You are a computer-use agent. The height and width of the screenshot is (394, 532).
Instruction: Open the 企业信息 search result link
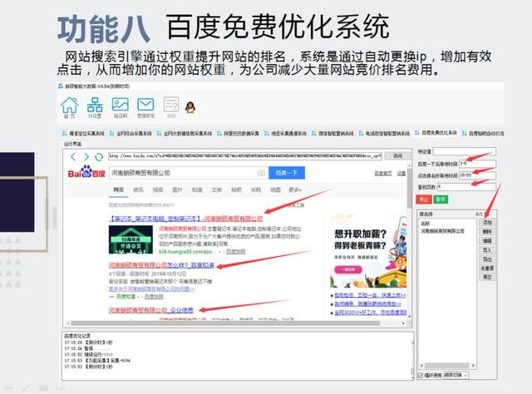click(151, 310)
